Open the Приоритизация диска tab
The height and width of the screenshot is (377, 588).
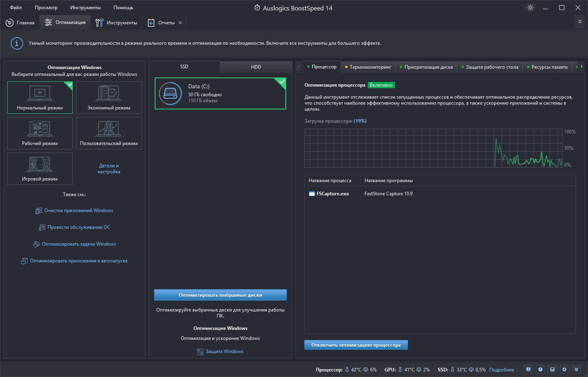tap(427, 67)
